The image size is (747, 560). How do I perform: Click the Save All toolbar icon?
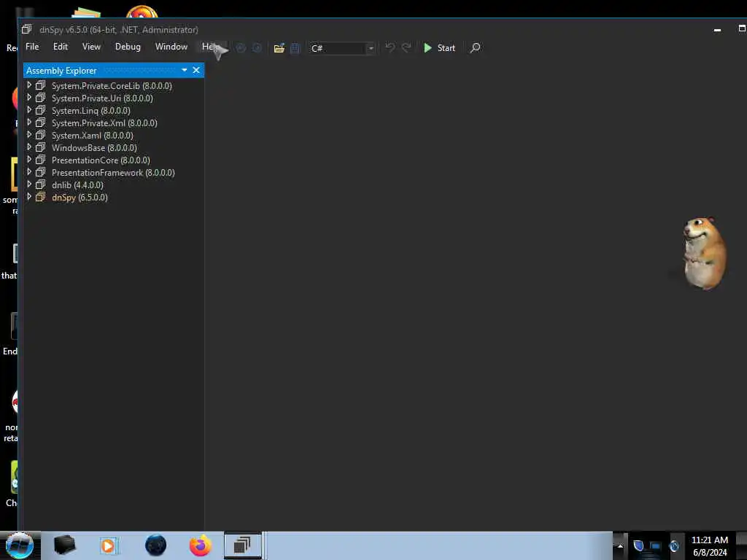pyautogui.click(x=295, y=48)
